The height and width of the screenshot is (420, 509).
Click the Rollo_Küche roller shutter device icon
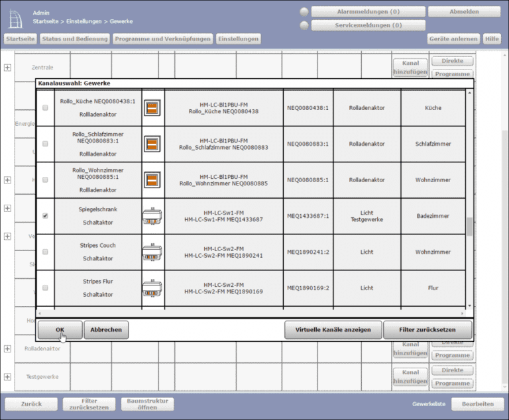tap(152, 107)
